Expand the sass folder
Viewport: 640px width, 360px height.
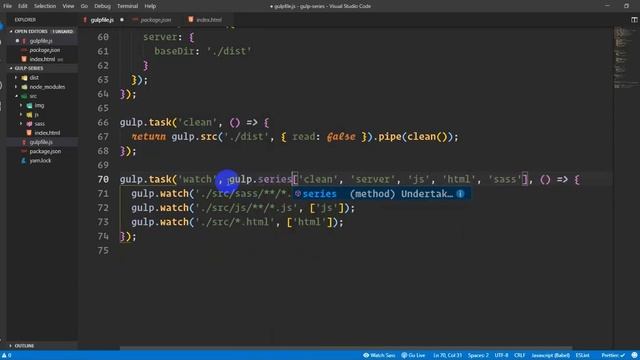41,124
